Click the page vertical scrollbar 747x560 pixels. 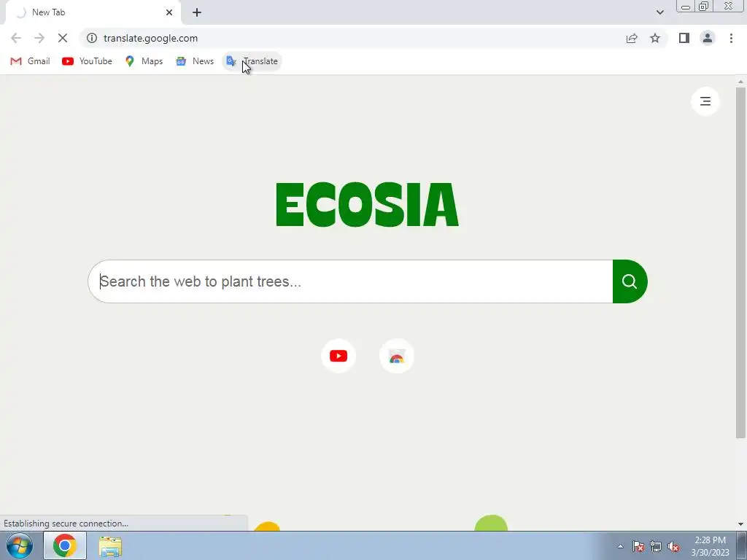[x=740, y=262]
